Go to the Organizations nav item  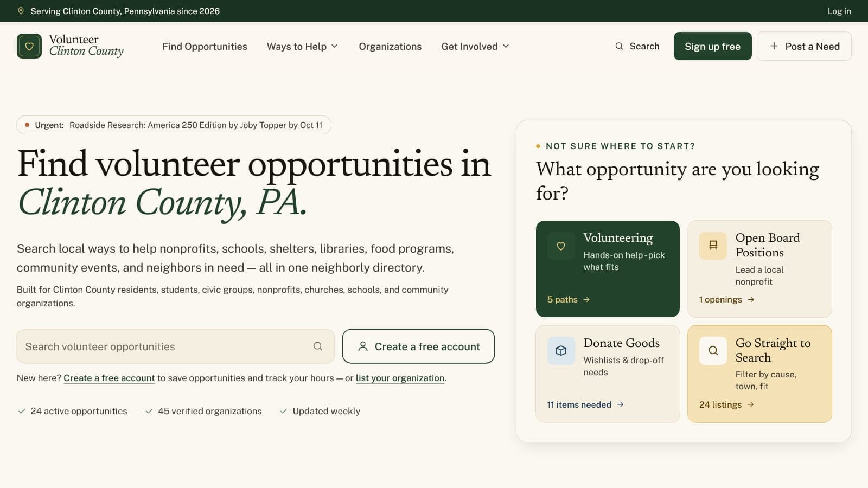[390, 47]
